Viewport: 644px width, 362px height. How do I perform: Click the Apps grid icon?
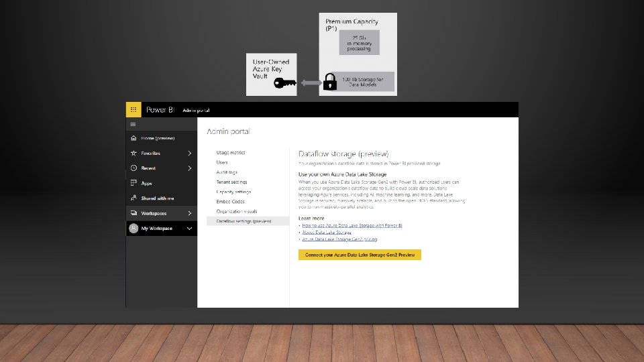133,183
